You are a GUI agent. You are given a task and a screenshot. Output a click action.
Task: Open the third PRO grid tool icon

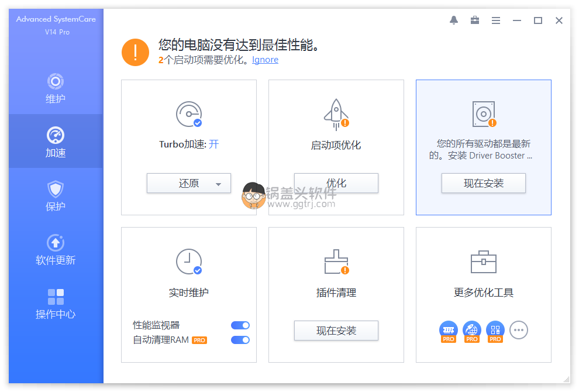(495, 331)
